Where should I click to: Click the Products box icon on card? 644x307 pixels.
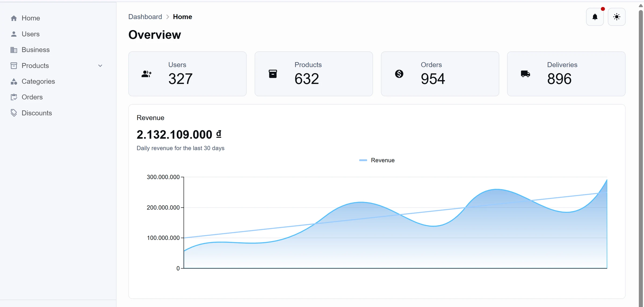tap(273, 74)
